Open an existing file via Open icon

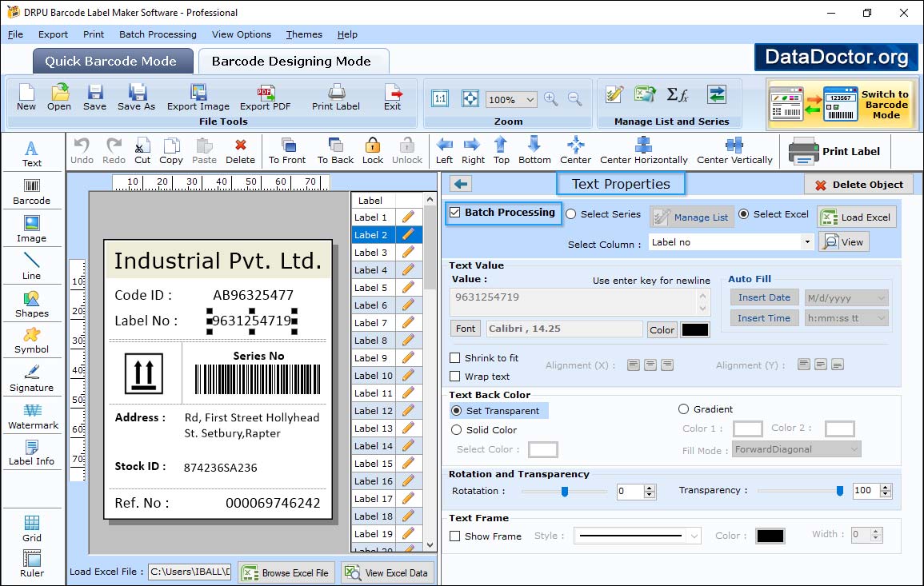click(x=59, y=98)
